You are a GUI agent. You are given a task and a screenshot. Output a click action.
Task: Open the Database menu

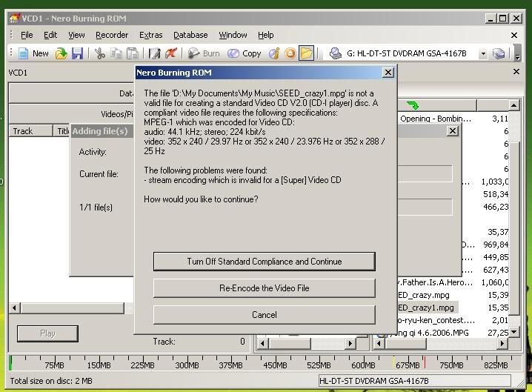coord(190,35)
